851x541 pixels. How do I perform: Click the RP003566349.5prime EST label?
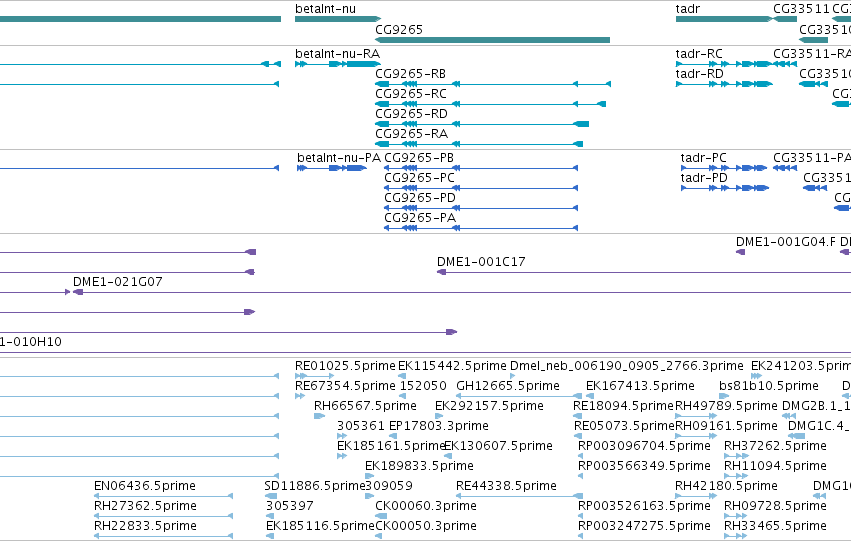point(644,467)
